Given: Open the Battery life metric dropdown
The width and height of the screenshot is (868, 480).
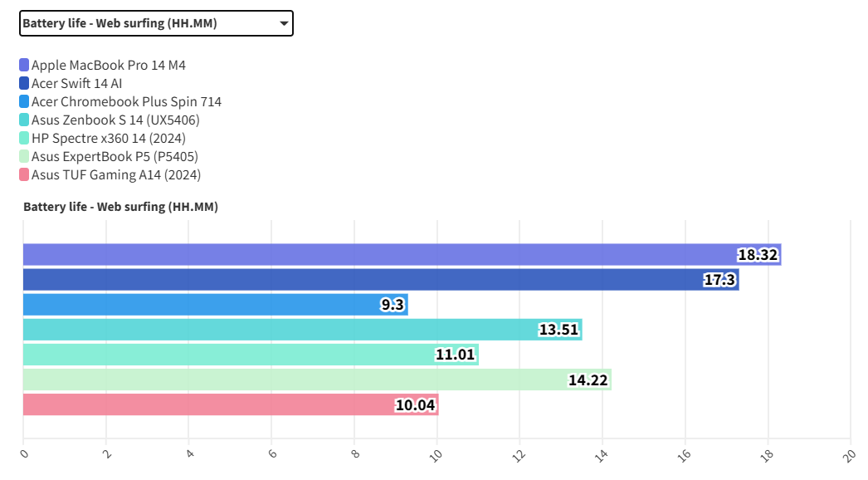Looking at the screenshot, I should (x=156, y=23).
